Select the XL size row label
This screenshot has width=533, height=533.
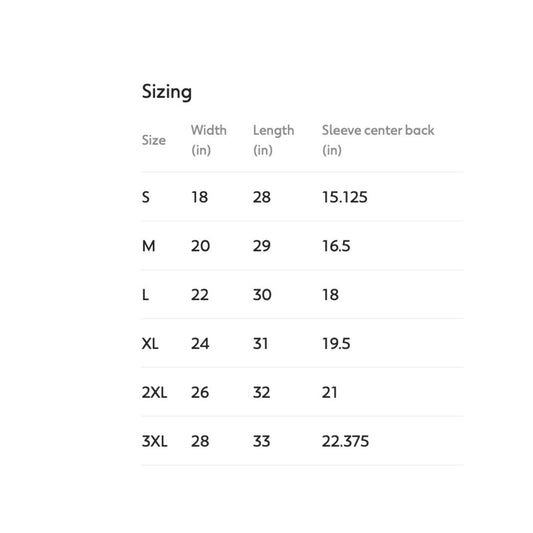pyautogui.click(x=150, y=344)
